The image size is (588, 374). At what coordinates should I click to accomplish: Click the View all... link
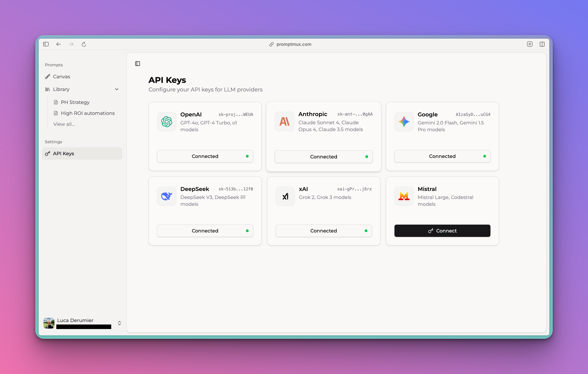click(64, 124)
